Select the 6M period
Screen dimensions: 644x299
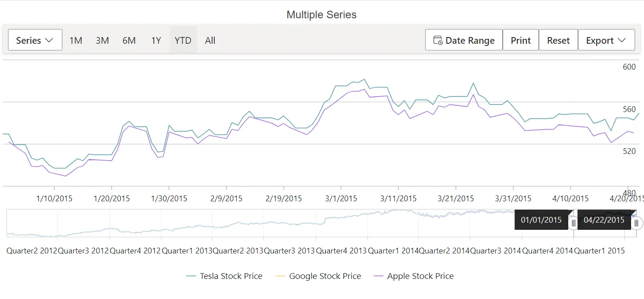(x=129, y=40)
